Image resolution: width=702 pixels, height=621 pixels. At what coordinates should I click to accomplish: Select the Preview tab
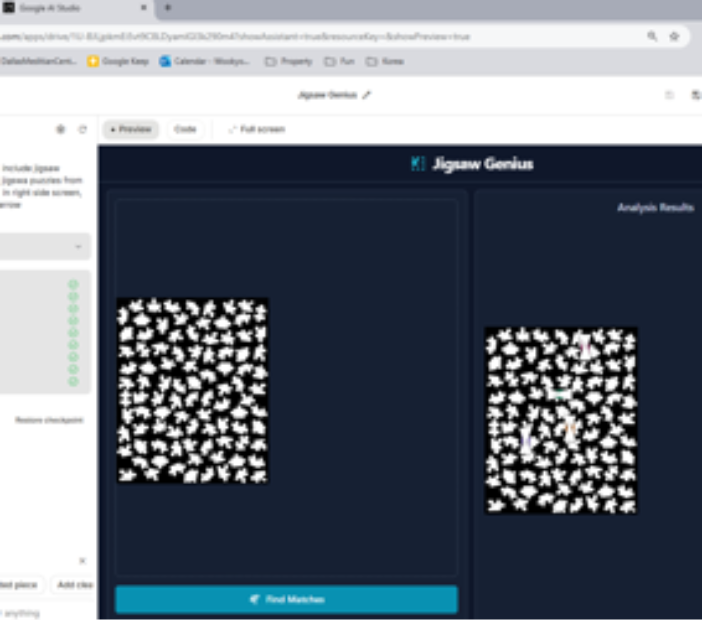tap(130, 129)
